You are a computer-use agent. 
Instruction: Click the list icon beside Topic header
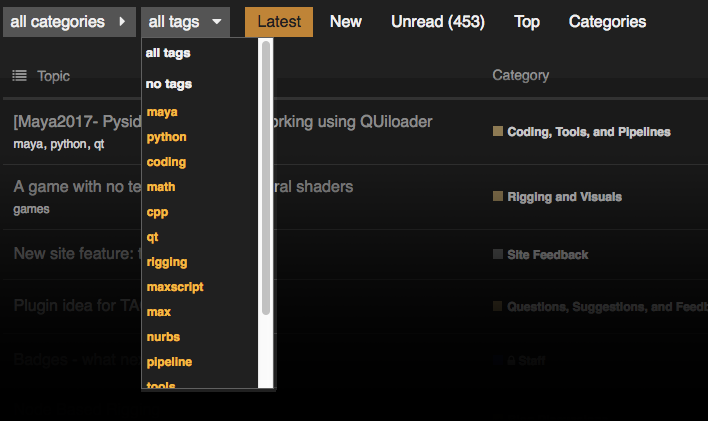point(20,75)
